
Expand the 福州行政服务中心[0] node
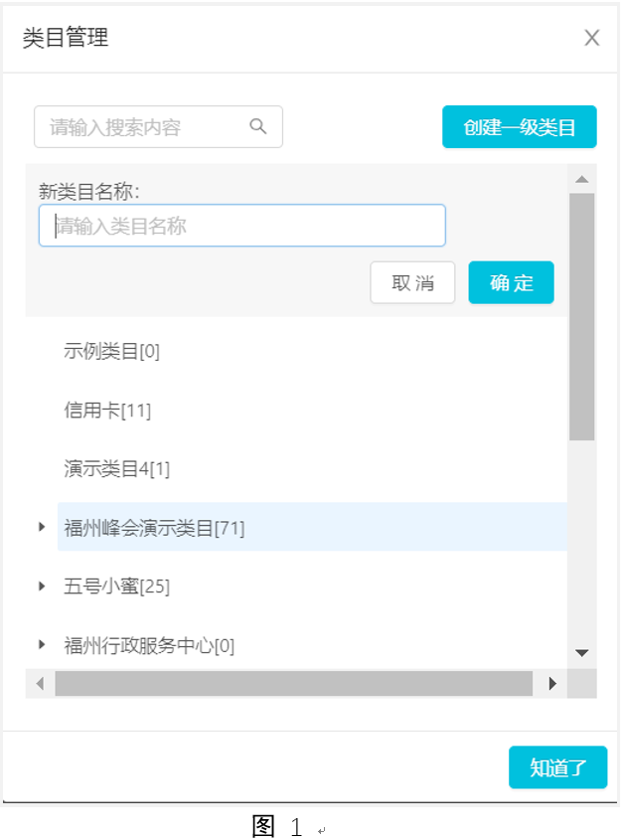[x=42, y=644]
